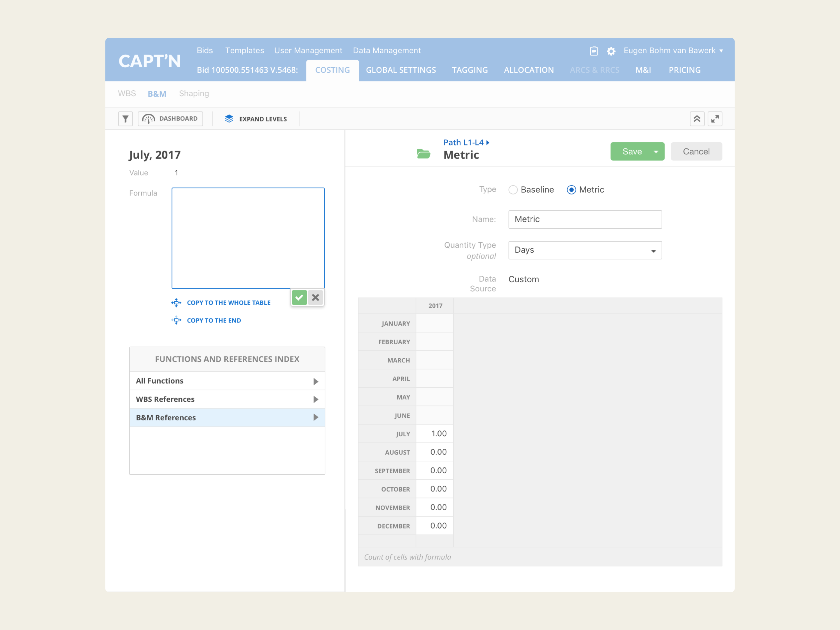840x630 pixels.
Task: Click the Name input field
Action: [x=585, y=219]
